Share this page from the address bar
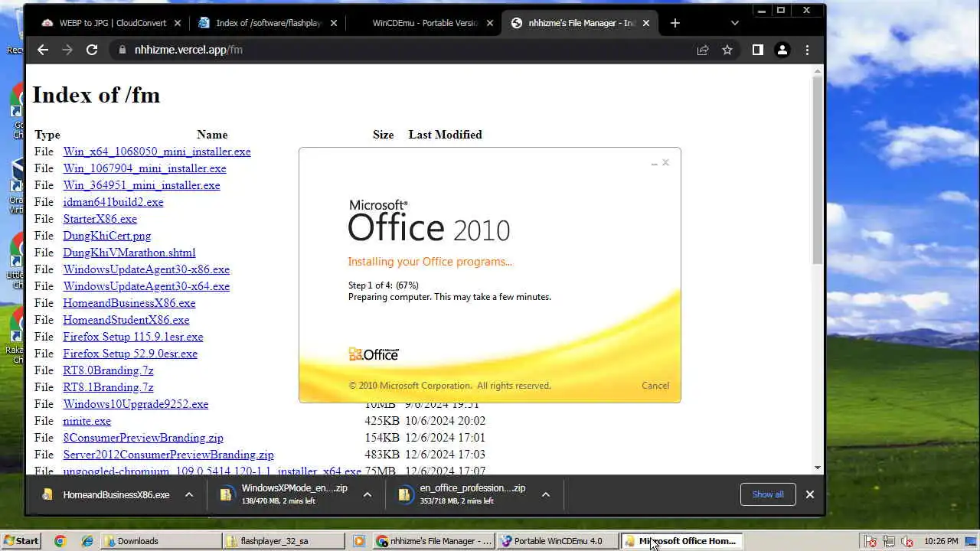The height and width of the screenshot is (551, 980). [702, 50]
